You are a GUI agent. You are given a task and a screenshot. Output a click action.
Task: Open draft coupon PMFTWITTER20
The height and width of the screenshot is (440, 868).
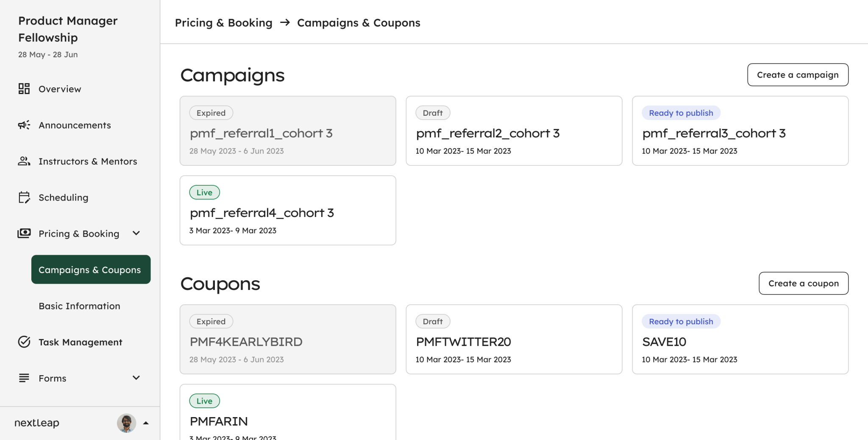[x=514, y=339]
